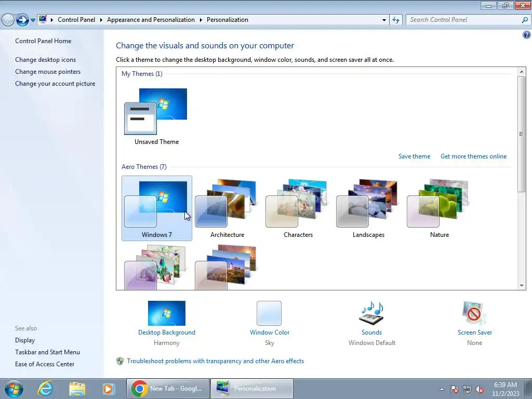532x399 pixels.
Task: Click the restore window button
Action: (x=506, y=5)
